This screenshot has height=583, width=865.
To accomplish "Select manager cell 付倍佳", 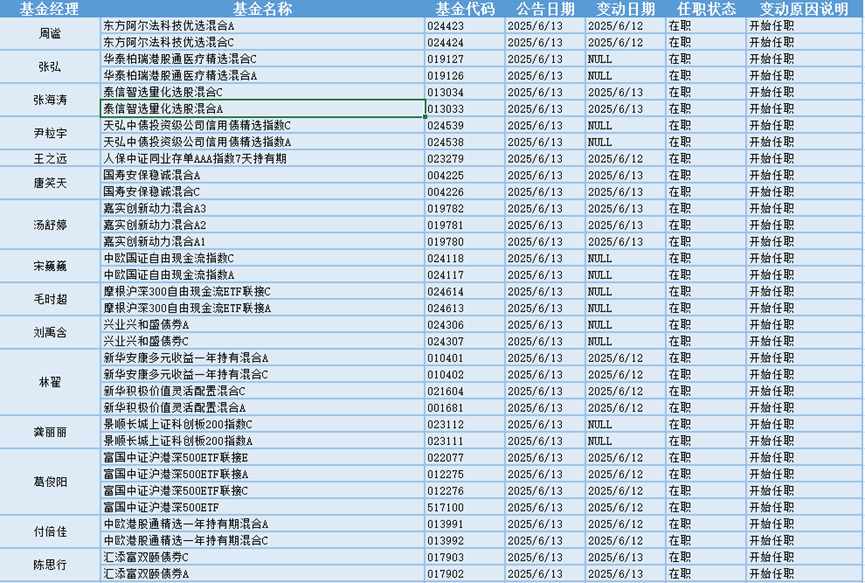I will (50, 532).
